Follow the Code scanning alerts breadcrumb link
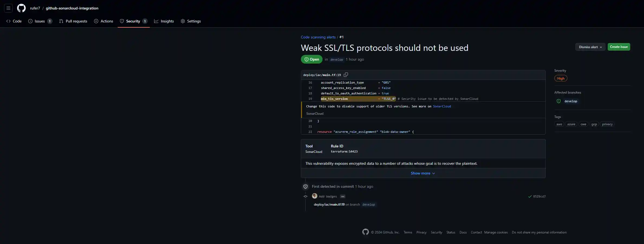 click(318, 37)
